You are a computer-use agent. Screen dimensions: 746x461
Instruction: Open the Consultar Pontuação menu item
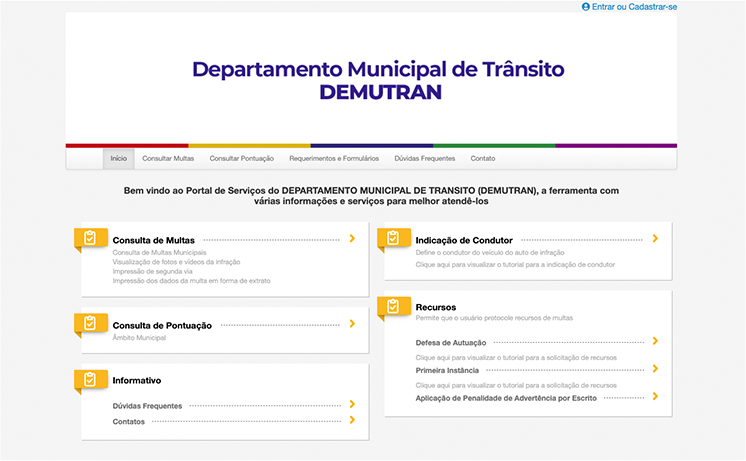pos(242,158)
